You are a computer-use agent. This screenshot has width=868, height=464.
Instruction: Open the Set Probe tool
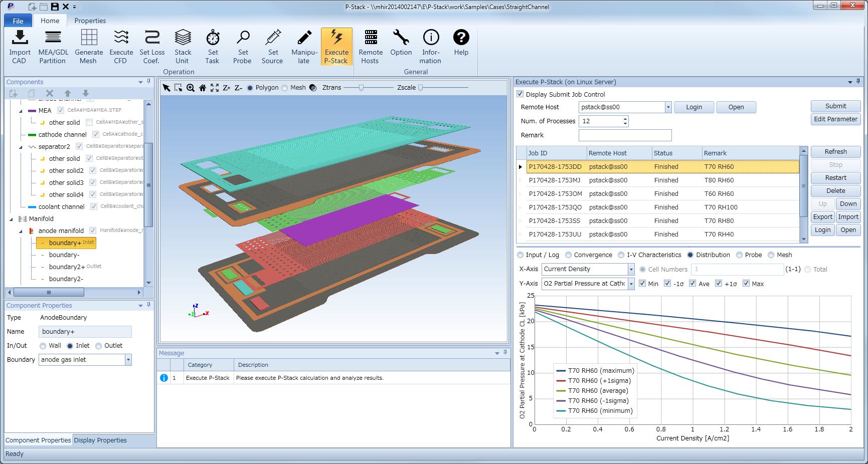[x=243, y=47]
